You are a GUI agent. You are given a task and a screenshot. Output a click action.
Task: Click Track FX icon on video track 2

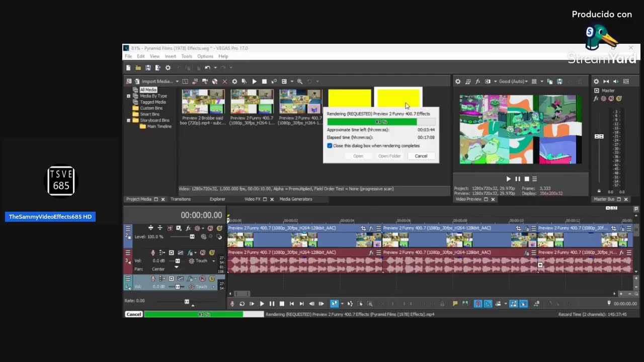tap(188, 228)
